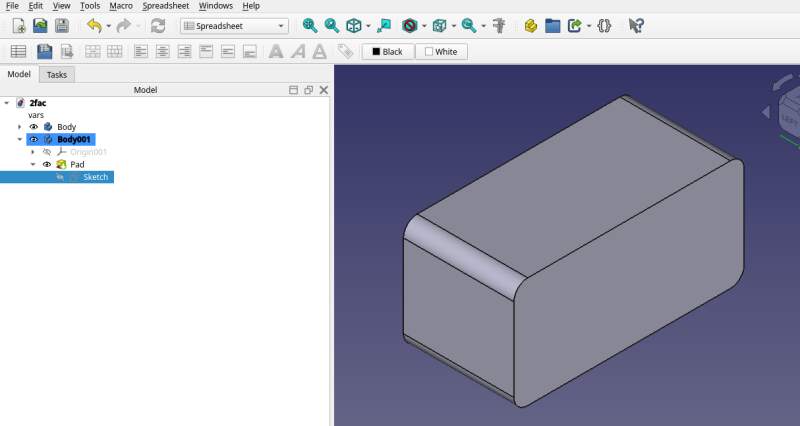Toggle visibility of the Sketch item
Screen dimensions: 800x426
click(60, 177)
